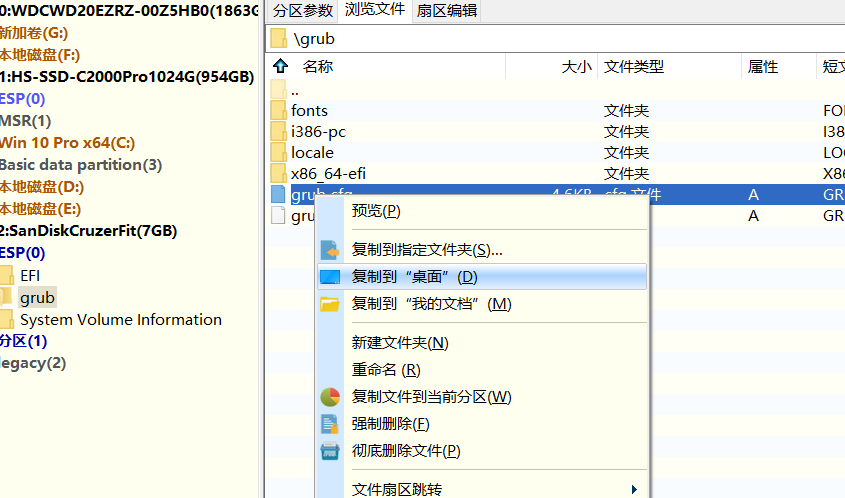Click the My Documents folder icon in menu

330,304
